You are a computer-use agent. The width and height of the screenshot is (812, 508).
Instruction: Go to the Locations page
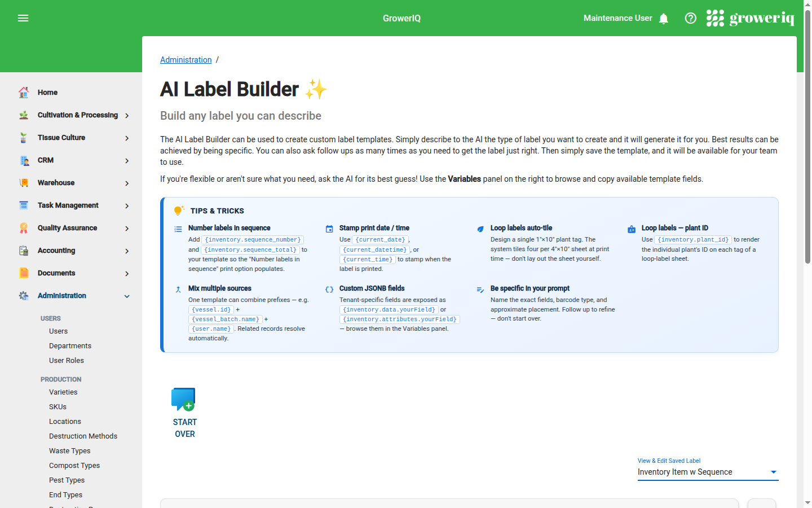pos(65,422)
